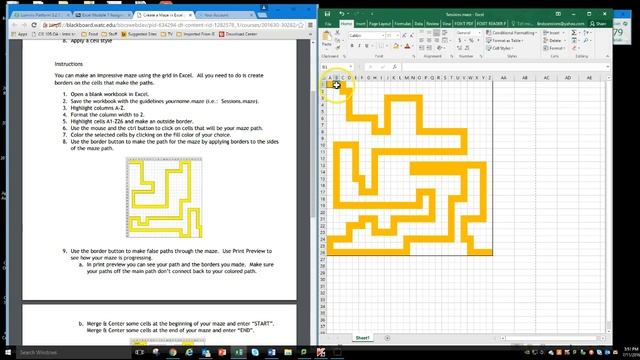Image resolution: width=640 pixels, height=360 pixels.
Task: Click the Wrap Text icon in Alignment group
Action: 444,33
